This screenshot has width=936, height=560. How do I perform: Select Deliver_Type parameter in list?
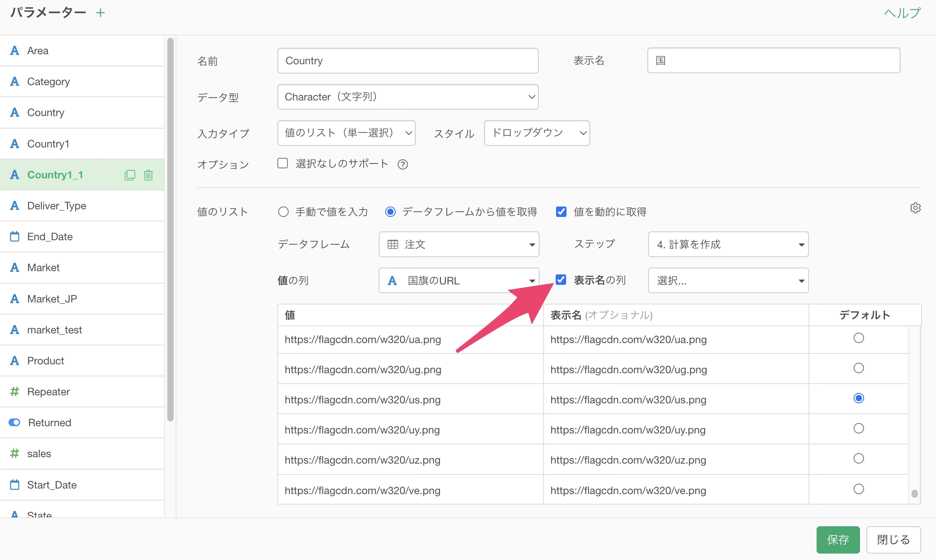coord(82,206)
